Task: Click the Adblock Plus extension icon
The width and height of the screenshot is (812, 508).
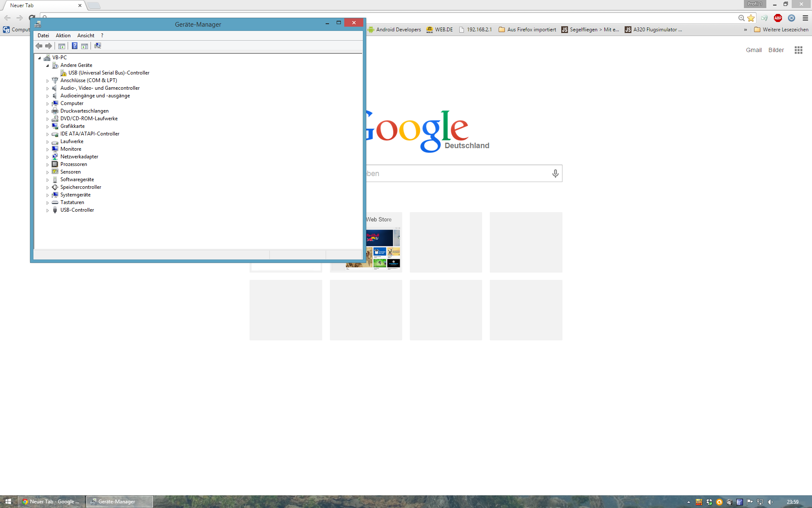Action: pos(778,18)
